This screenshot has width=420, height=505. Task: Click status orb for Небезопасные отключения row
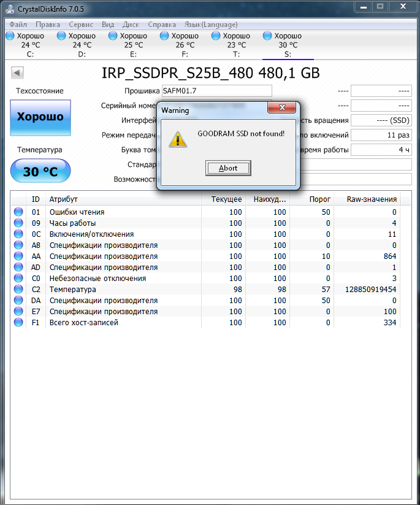(x=18, y=278)
